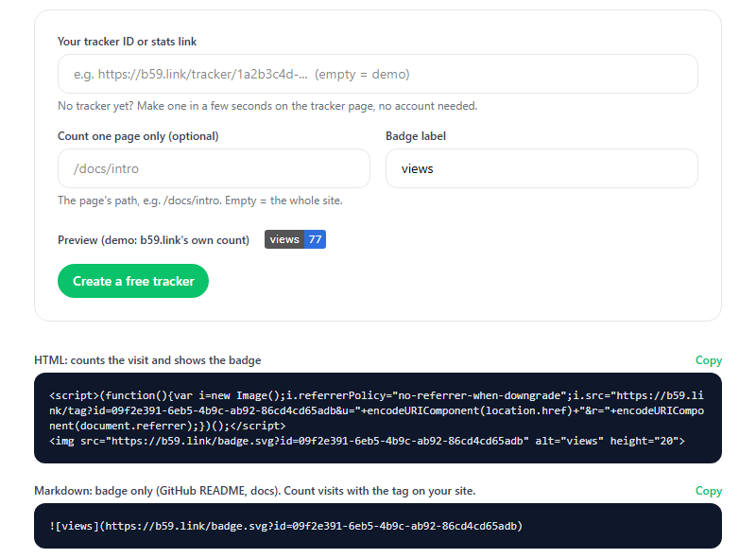Click the label "Count one page only (optional)"
Image resolution: width=756 pixels, height=558 pixels.
click(x=138, y=136)
